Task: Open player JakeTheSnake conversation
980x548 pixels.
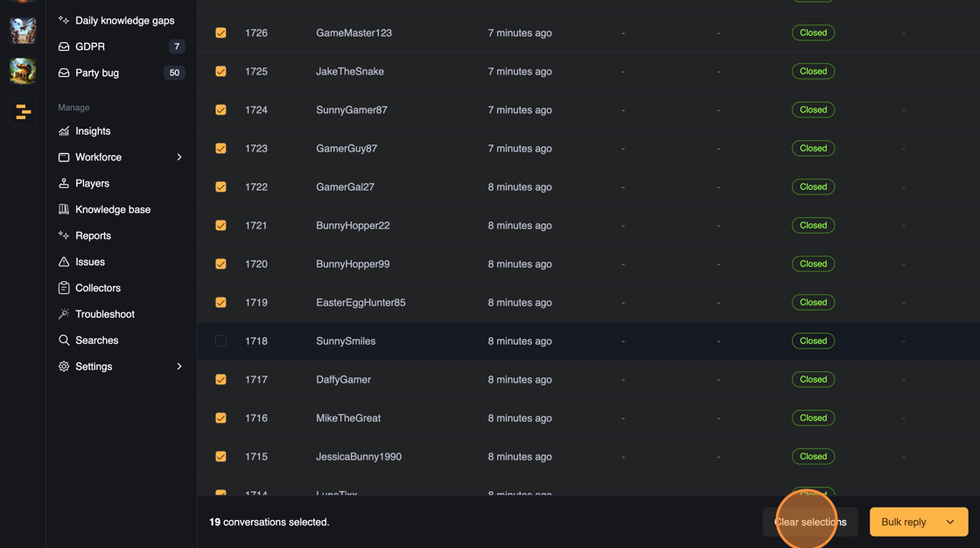Action: [350, 71]
